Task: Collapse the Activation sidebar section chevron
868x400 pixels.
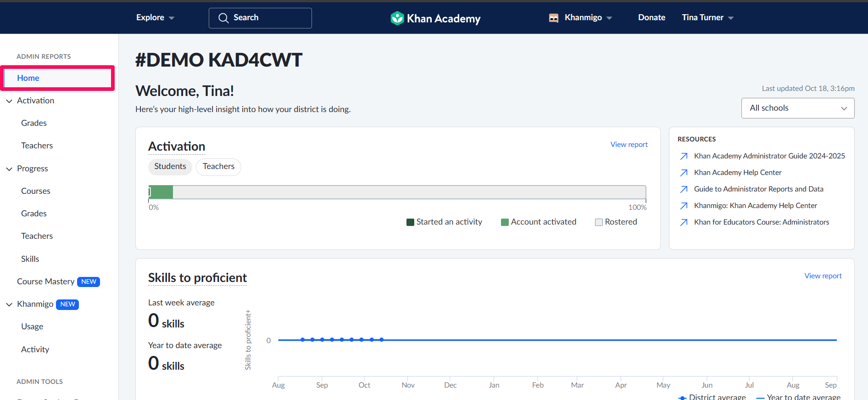Action: point(9,101)
